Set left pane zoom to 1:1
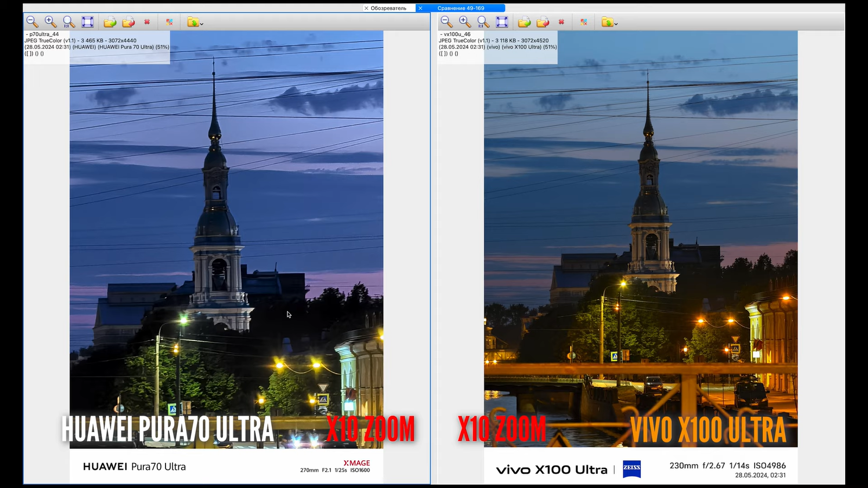The height and width of the screenshot is (488, 868). tap(69, 22)
